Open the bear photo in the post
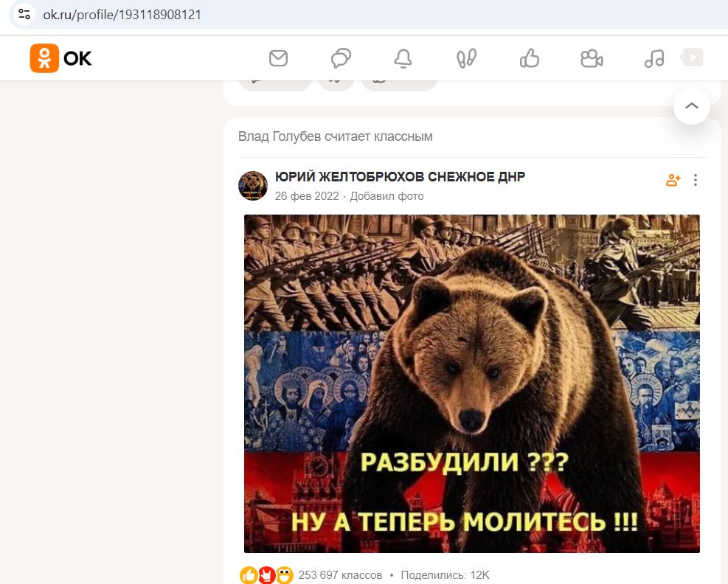The width and height of the screenshot is (728, 584). [x=472, y=383]
